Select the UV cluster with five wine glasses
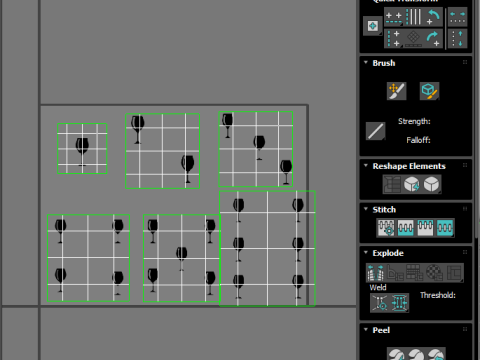The width and height of the screenshot is (480, 360). (182, 258)
